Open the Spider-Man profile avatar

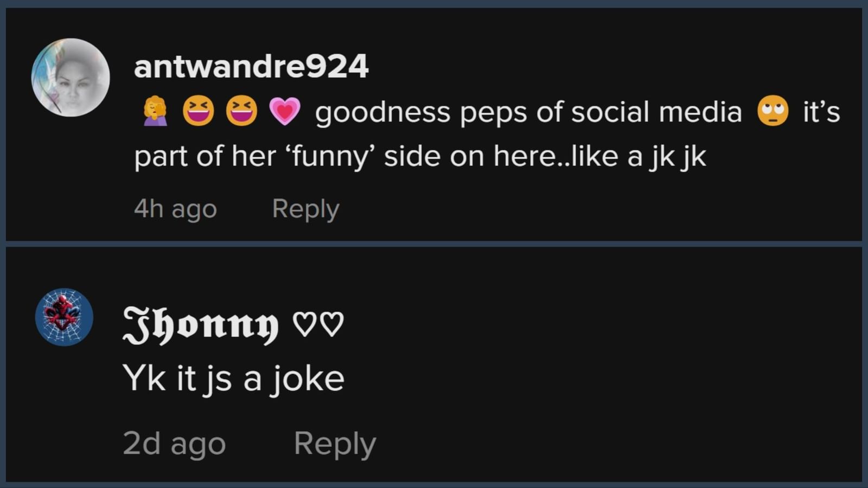pos(64,317)
